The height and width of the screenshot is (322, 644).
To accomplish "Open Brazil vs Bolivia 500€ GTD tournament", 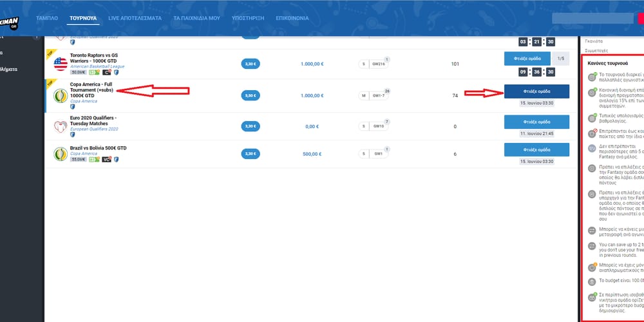I will pyautogui.click(x=98, y=148).
